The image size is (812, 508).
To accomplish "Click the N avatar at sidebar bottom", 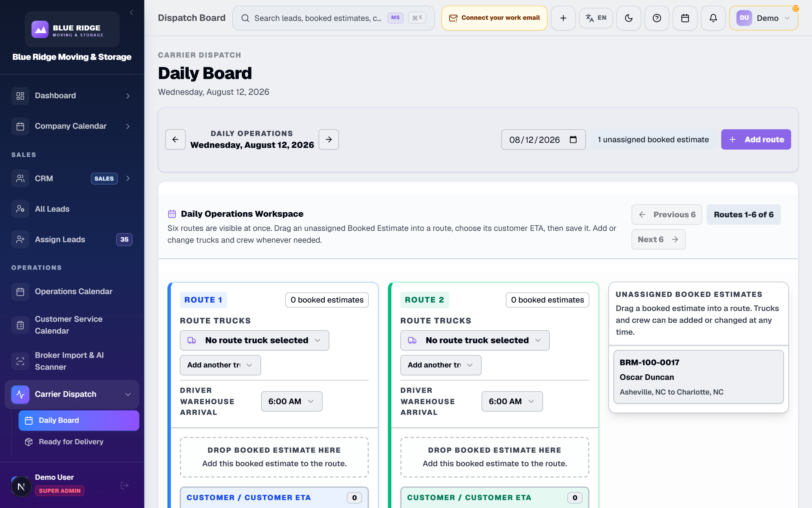I will tap(21, 486).
